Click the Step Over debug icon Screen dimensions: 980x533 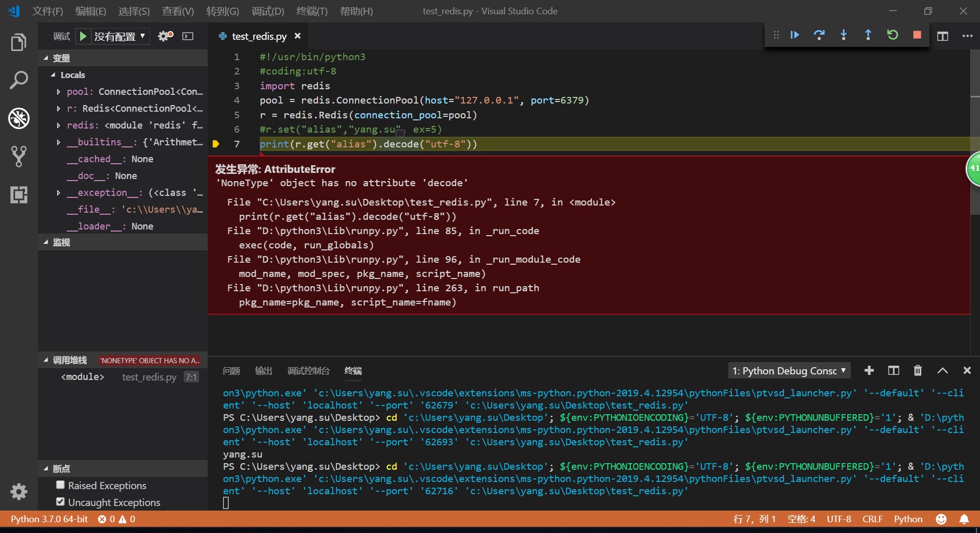(x=819, y=35)
